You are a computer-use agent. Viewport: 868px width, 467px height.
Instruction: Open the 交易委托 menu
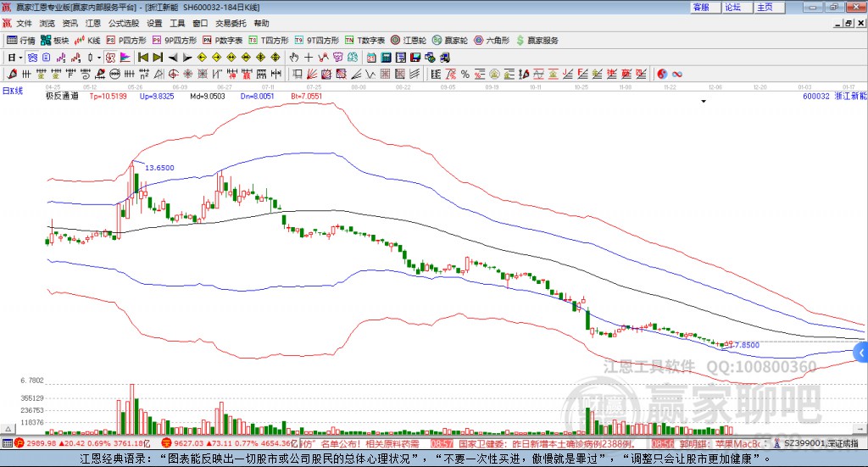point(231,23)
